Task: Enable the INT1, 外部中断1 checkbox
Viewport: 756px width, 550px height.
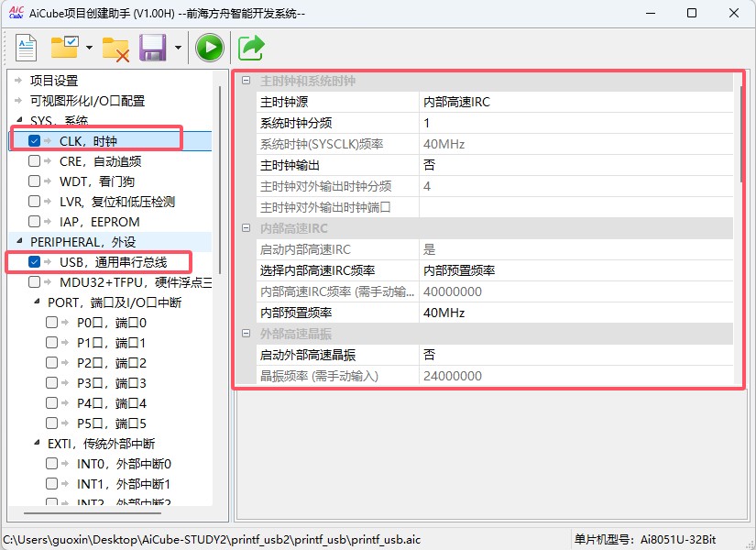Action: 51,483
